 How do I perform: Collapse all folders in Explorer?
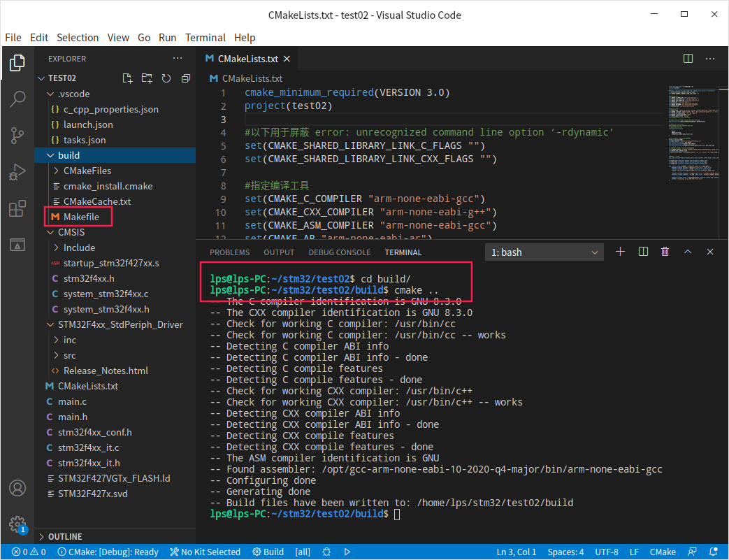[x=185, y=78]
